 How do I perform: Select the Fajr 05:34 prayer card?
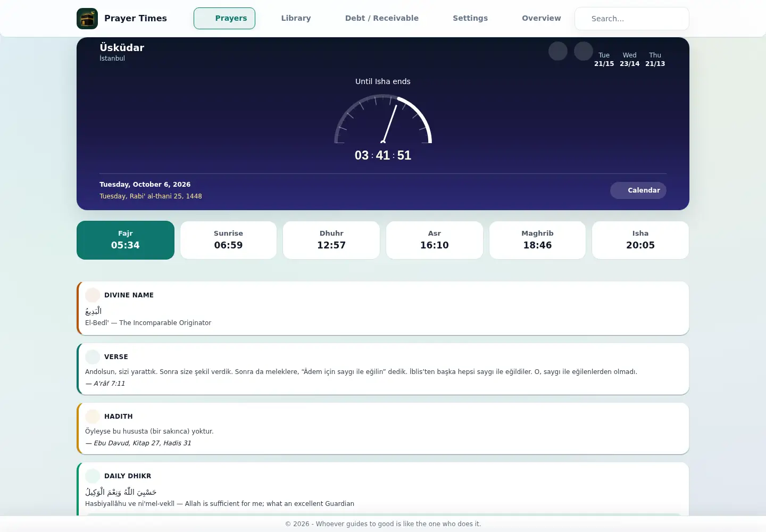[126, 240]
